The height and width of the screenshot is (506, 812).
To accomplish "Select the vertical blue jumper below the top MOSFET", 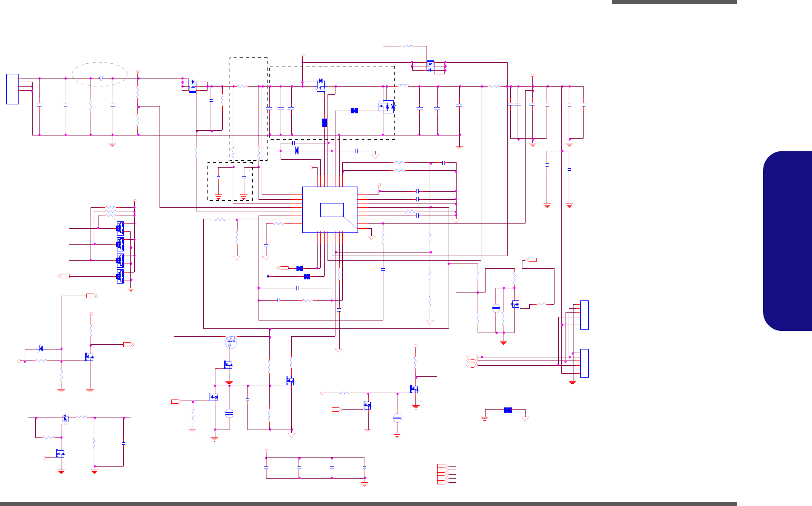I will (x=324, y=122).
